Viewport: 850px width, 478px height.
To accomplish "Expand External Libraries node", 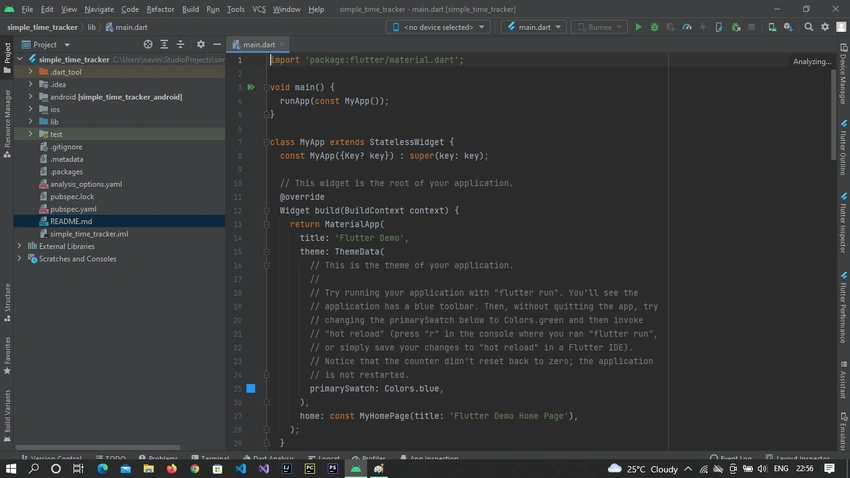I will click(20, 246).
